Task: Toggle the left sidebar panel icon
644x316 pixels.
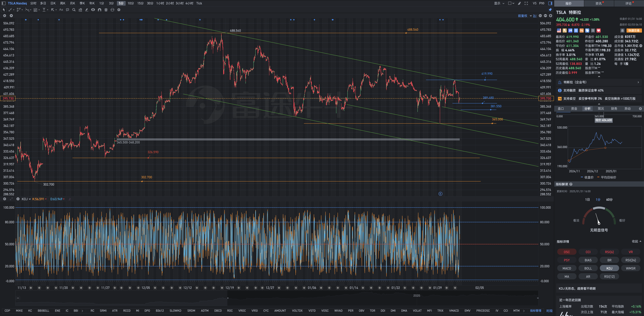Action: (3, 3)
